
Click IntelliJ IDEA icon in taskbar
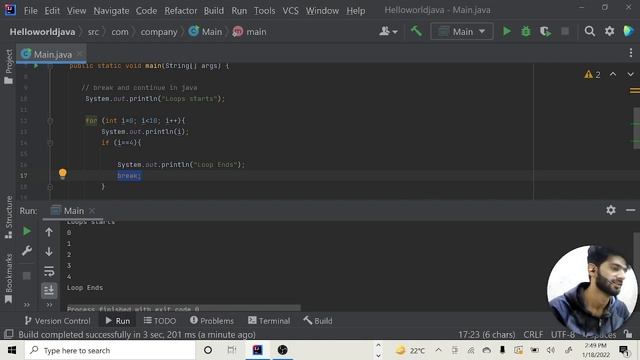tap(258, 350)
